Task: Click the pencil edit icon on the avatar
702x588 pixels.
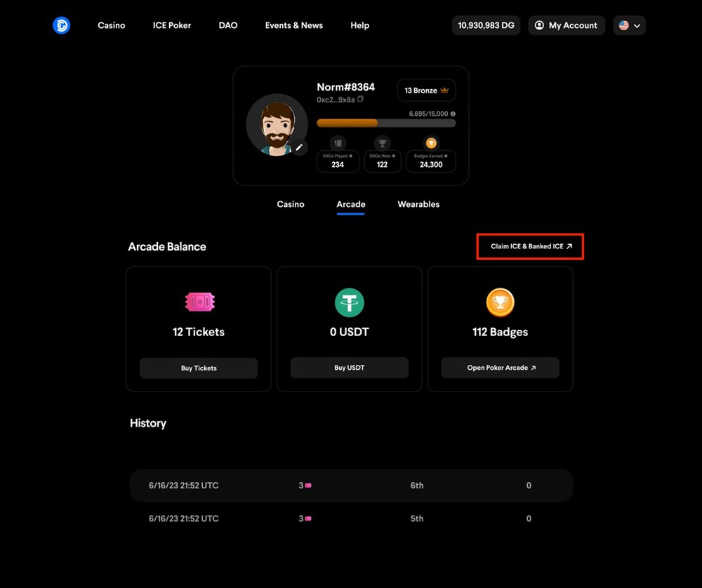Action: click(299, 147)
